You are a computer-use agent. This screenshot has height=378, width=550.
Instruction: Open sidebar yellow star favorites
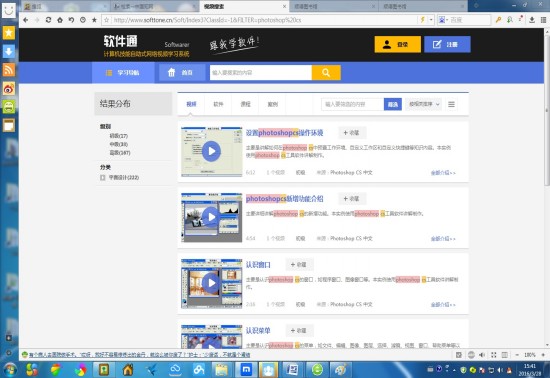click(x=9, y=33)
